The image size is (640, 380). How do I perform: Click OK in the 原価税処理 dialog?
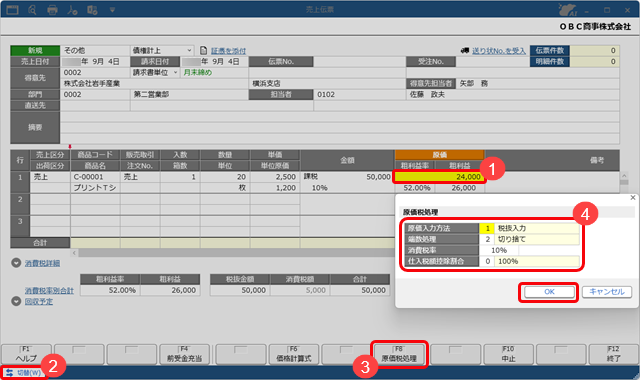pos(549,292)
